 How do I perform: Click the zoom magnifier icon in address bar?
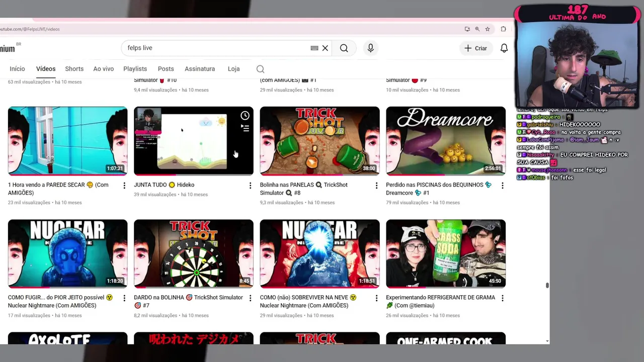coord(477,29)
